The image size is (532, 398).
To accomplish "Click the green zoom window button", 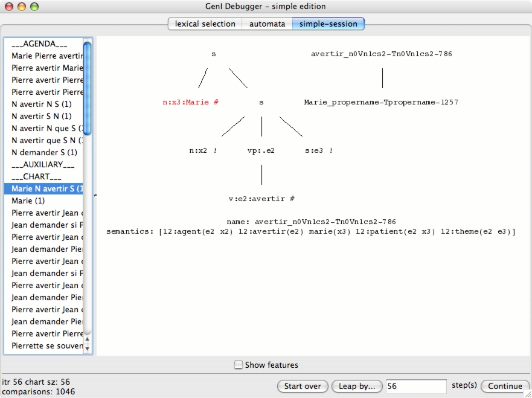I will coord(34,7).
